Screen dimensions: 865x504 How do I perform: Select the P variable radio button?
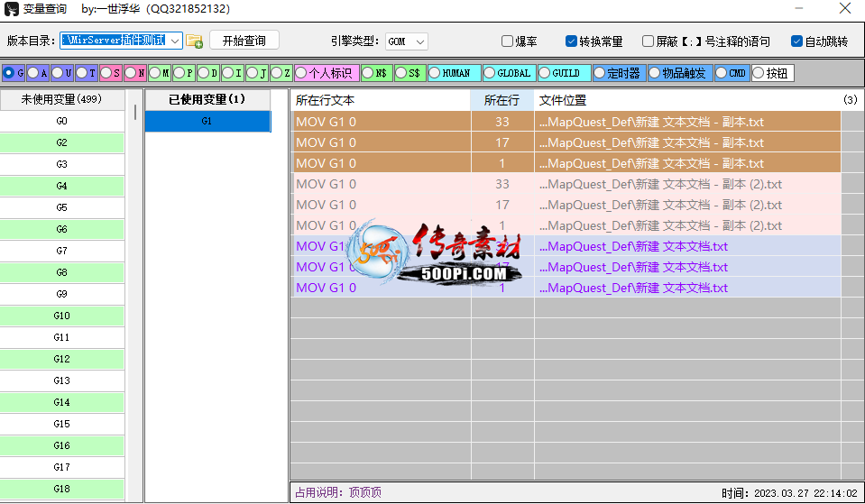[x=179, y=73]
